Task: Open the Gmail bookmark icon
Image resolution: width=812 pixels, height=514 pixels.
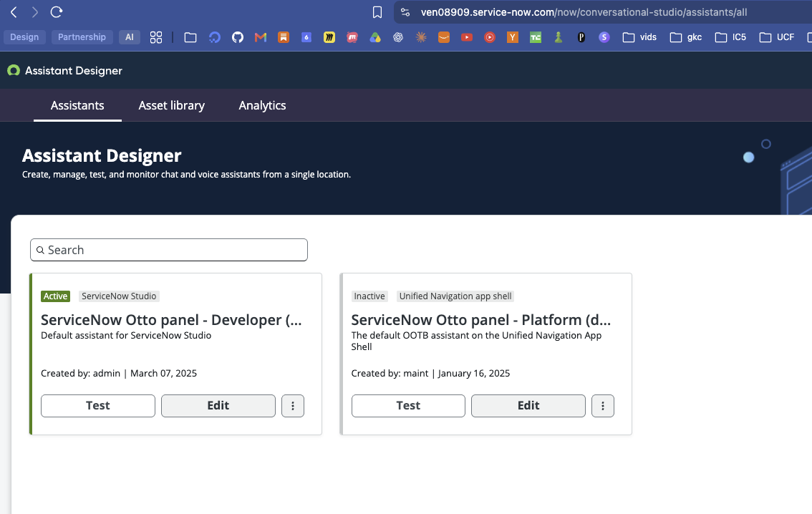Action: pyautogui.click(x=261, y=37)
